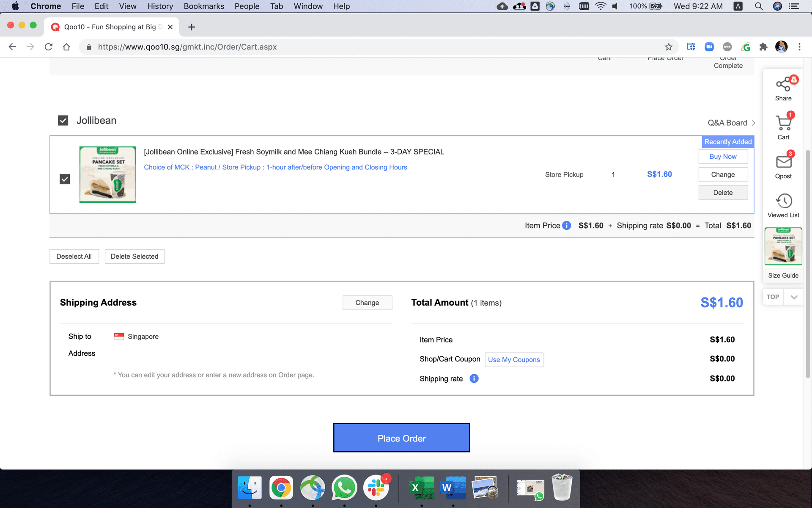
Task: Expand the Q&A Board chevron
Action: [x=753, y=123]
